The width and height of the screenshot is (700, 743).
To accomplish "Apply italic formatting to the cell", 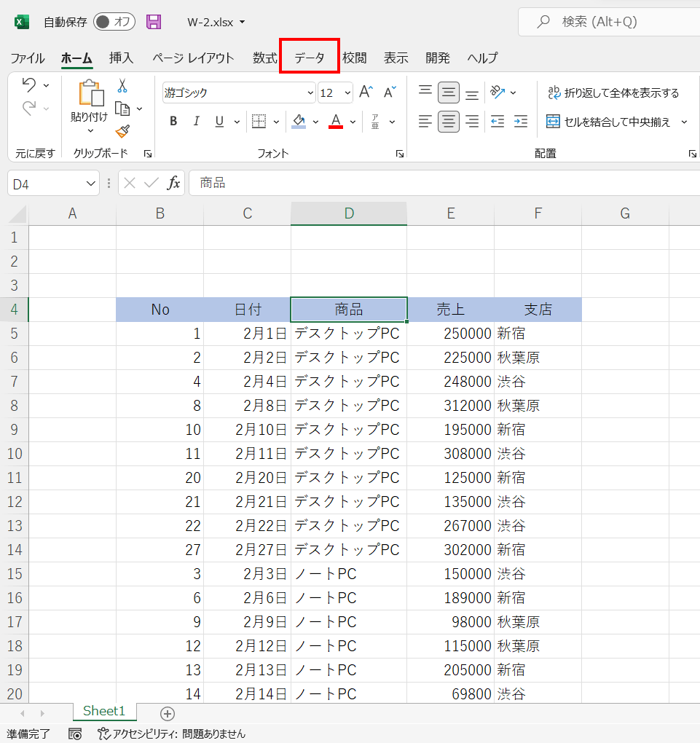I will [x=196, y=122].
